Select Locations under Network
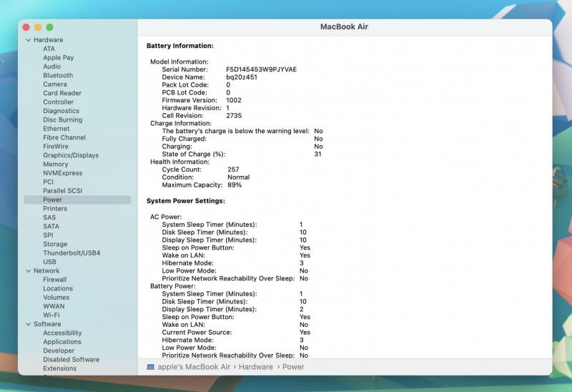572x392 pixels. click(x=58, y=288)
